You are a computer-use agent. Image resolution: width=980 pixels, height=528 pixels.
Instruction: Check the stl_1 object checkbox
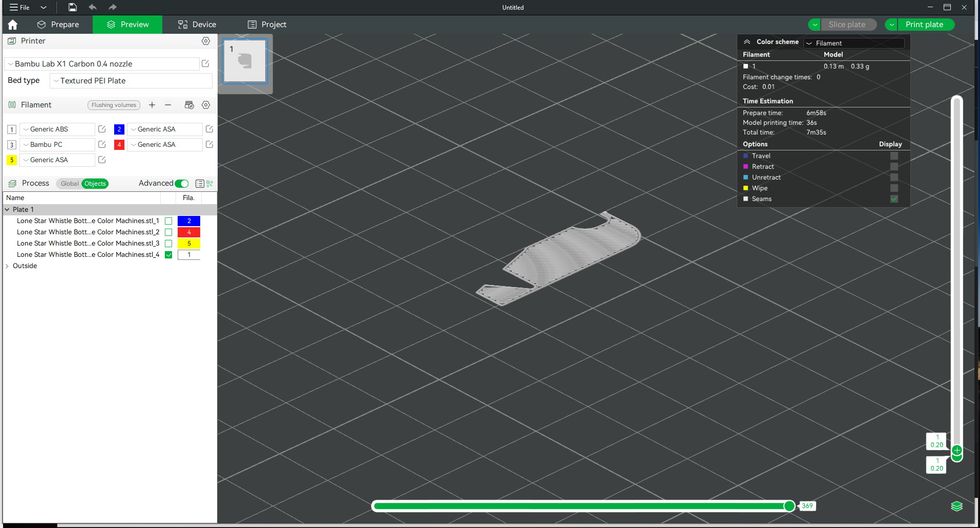(x=168, y=221)
